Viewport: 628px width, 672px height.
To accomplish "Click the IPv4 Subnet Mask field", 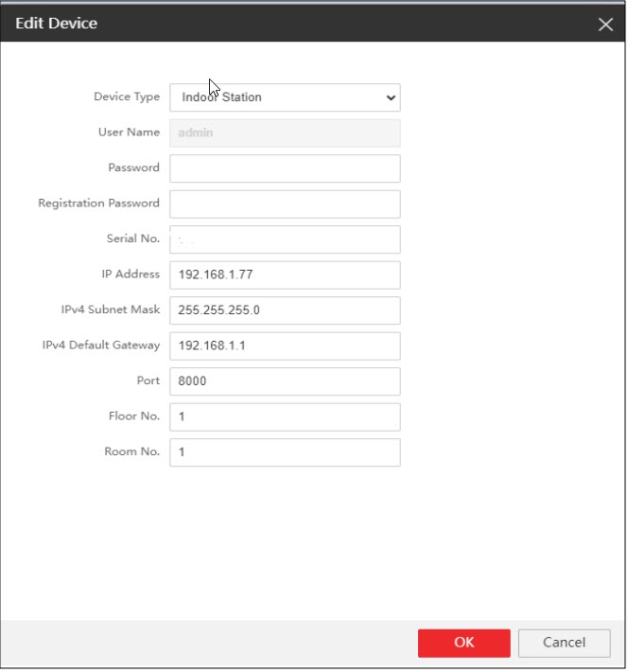I will (285, 310).
